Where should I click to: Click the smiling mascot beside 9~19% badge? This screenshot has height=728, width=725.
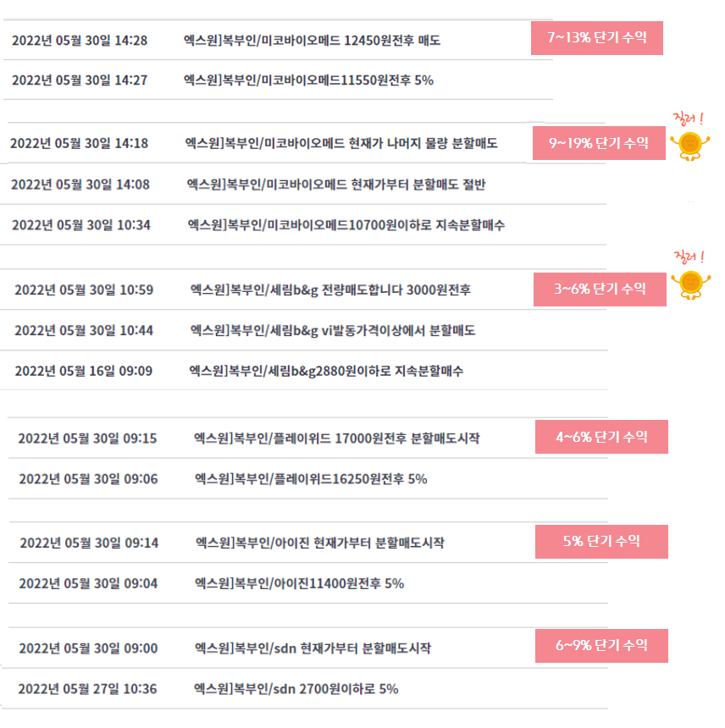click(x=689, y=146)
